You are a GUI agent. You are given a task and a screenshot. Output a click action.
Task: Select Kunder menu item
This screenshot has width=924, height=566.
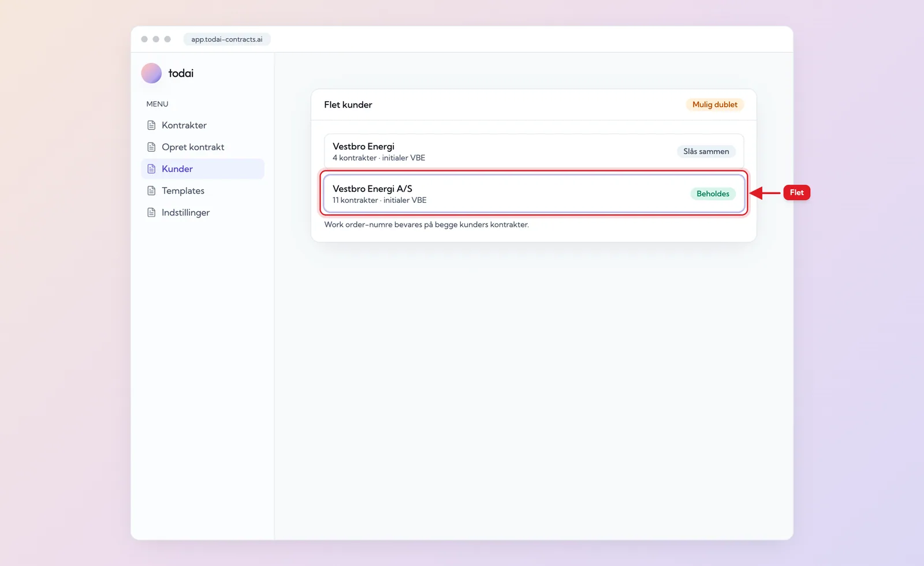pyautogui.click(x=203, y=169)
